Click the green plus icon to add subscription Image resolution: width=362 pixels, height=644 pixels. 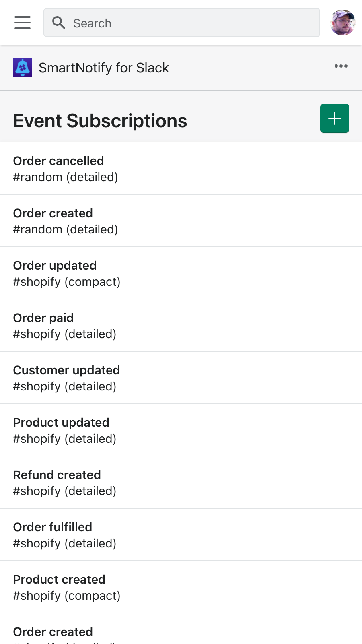pyautogui.click(x=334, y=118)
